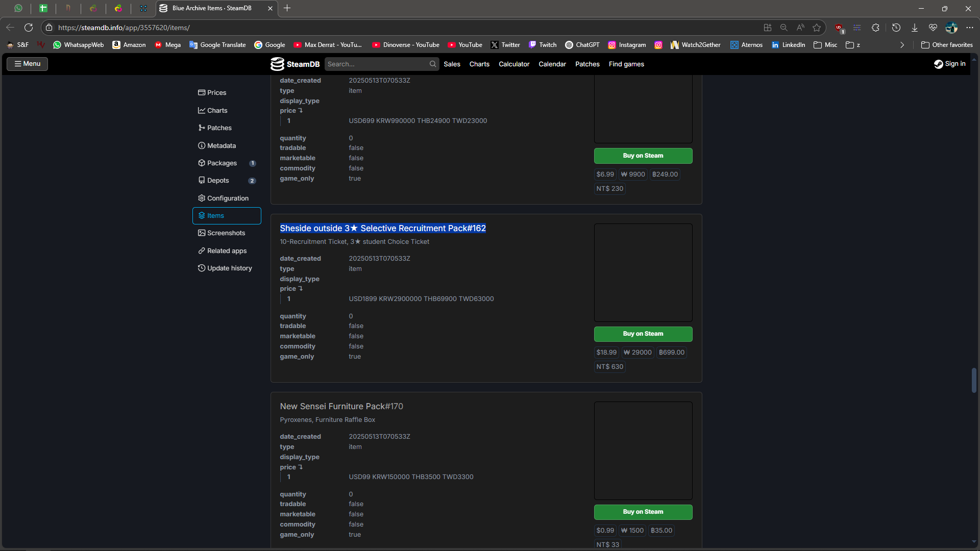The height and width of the screenshot is (551, 980).
Task: Open the Amazon bookmark
Action: (x=129, y=45)
